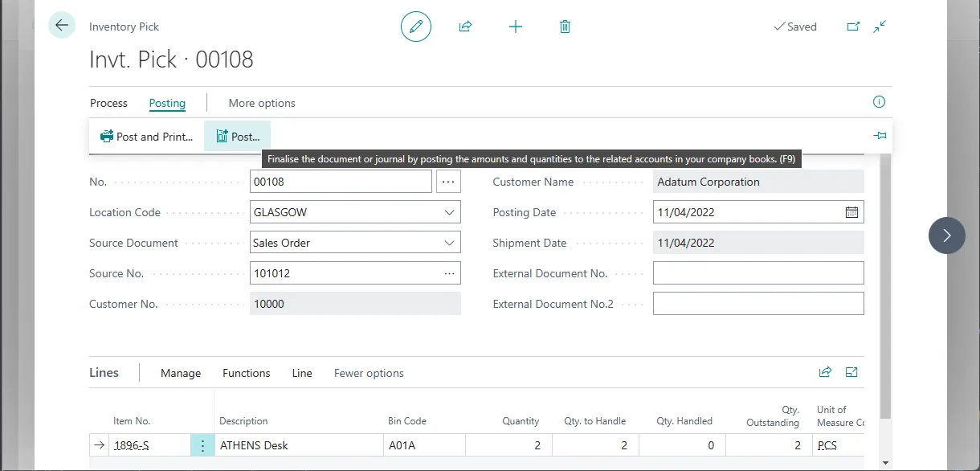Expand Lines section to full view
This screenshot has width=980, height=471.
(851, 372)
